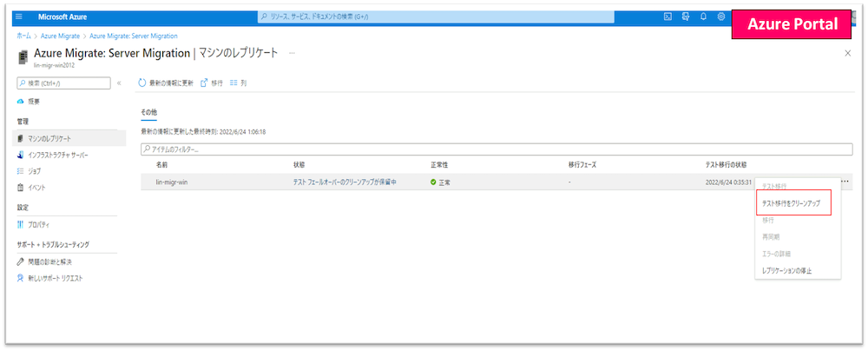Open プロパティ in the sidebar
The height and width of the screenshot is (351, 868).
(39, 224)
